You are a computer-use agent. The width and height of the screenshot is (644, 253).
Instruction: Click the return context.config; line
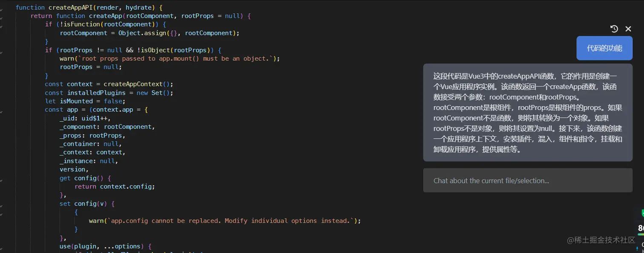coord(115,186)
